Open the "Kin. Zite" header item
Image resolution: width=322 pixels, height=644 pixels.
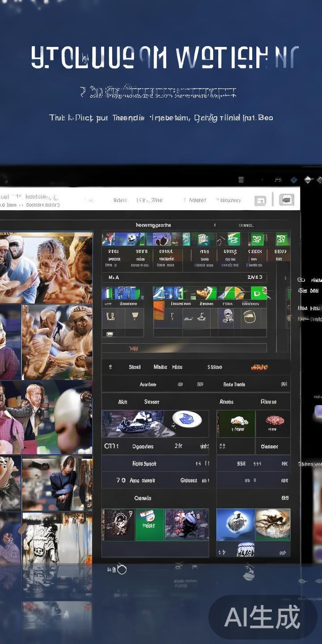coord(149,200)
